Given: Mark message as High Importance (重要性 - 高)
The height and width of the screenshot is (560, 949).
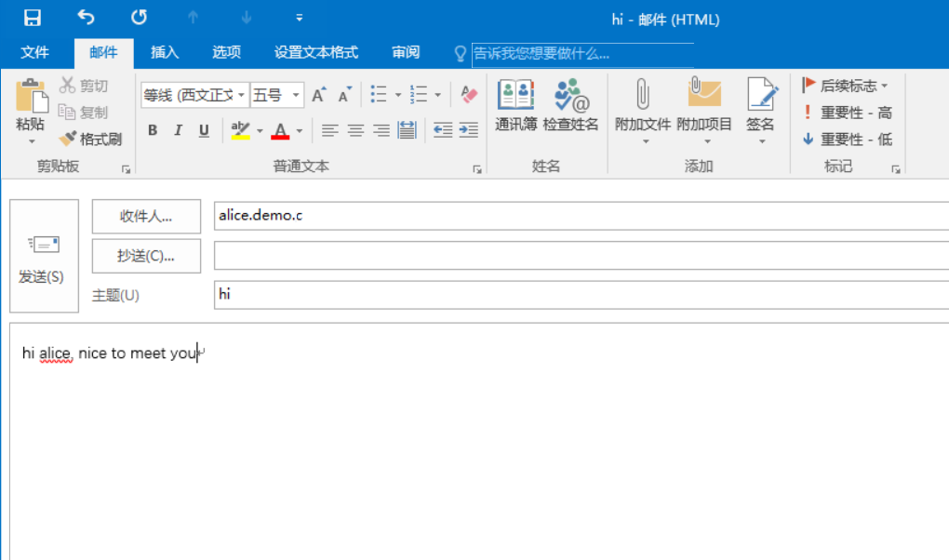Looking at the screenshot, I should click(x=847, y=113).
